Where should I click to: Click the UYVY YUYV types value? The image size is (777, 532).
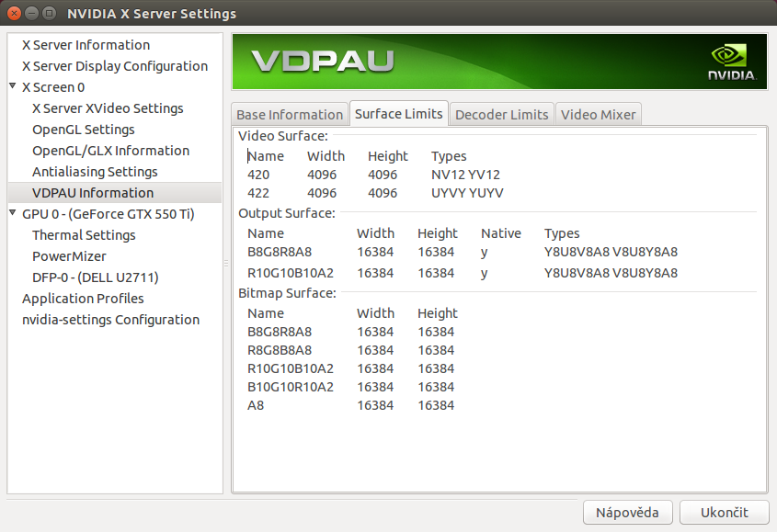(x=467, y=193)
